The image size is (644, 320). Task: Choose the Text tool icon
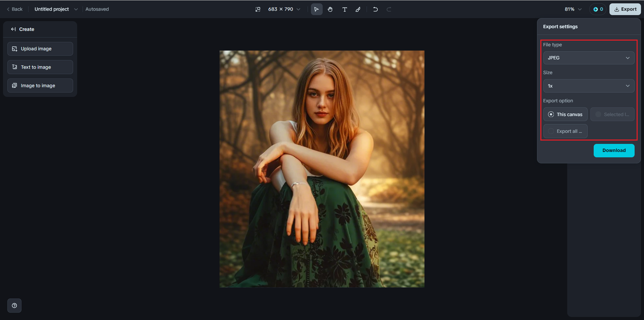[x=344, y=9]
